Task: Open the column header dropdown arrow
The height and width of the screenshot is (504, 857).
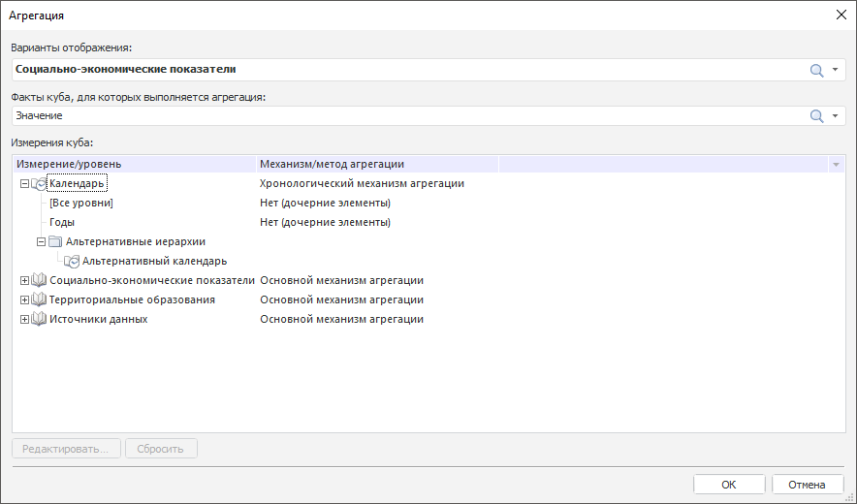Action: [x=836, y=165]
